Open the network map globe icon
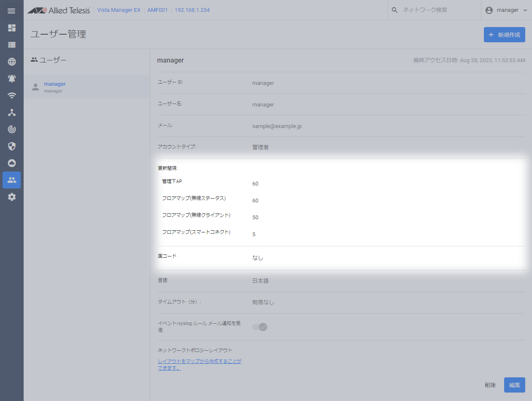 tap(12, 62)
